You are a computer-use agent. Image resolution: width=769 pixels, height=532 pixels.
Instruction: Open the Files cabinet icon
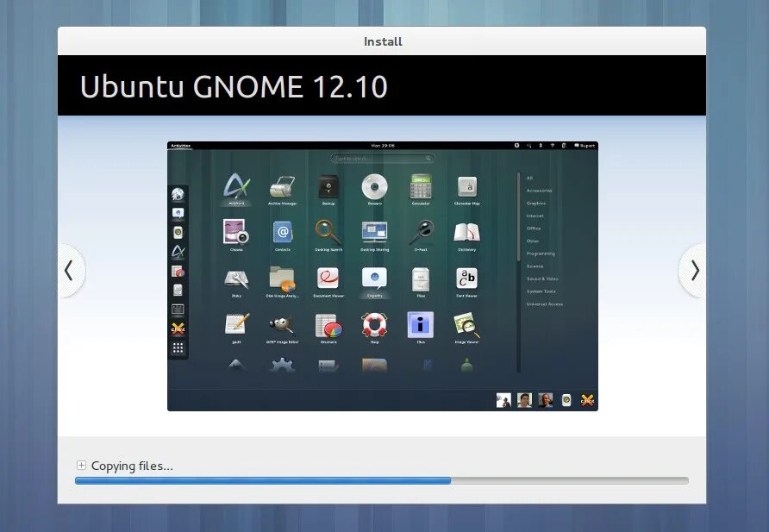[x=421, y=279]
